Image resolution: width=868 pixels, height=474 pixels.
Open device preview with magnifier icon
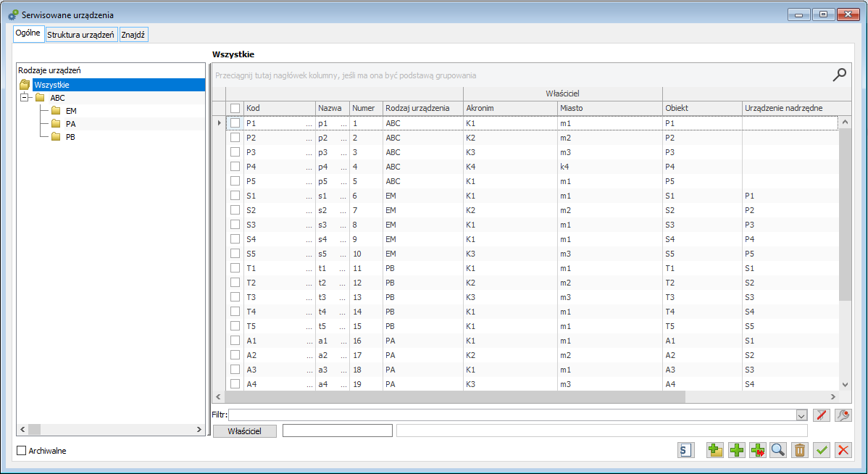click(778, 450)
